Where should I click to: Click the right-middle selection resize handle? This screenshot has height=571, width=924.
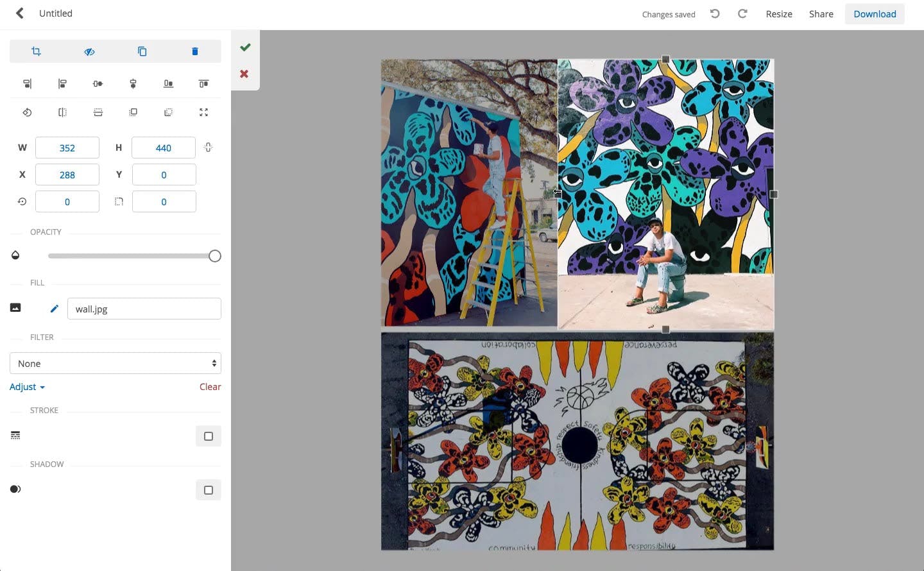tap(774, 194)
